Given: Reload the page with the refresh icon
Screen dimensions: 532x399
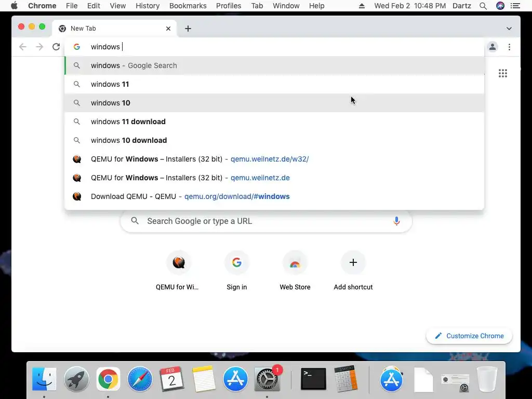Looking at the screenshot, I should pos(56,47).
